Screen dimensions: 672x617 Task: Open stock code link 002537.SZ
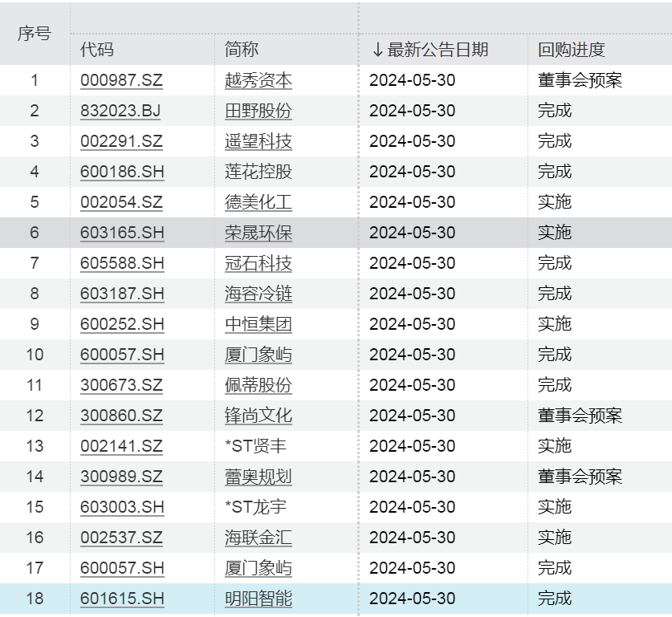point(122,538)
